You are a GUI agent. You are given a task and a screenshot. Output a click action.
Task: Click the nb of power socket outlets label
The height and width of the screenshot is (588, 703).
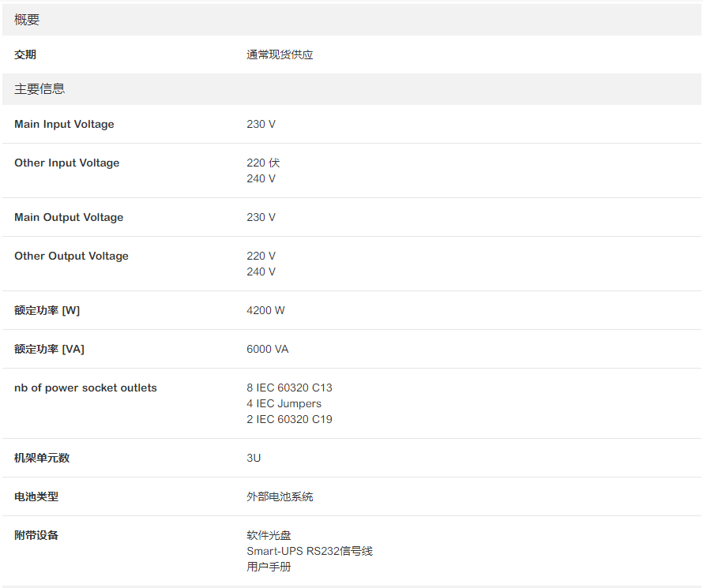coord(85,388)
